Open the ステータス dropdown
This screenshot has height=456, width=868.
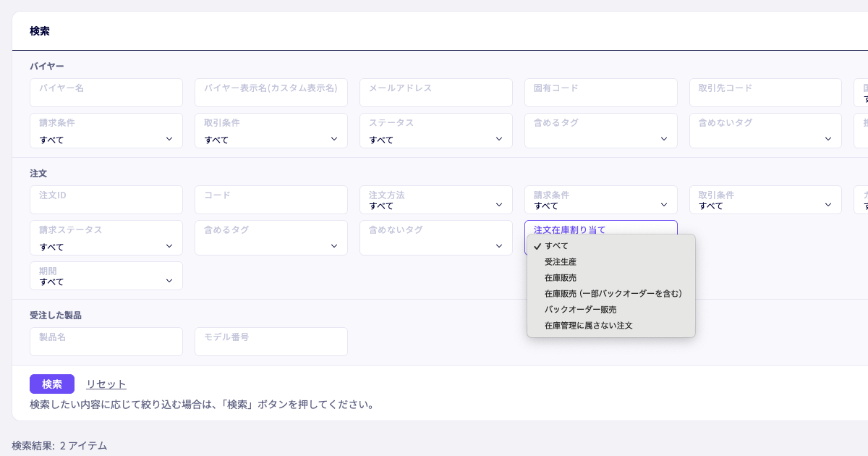(x=435, y=132)
